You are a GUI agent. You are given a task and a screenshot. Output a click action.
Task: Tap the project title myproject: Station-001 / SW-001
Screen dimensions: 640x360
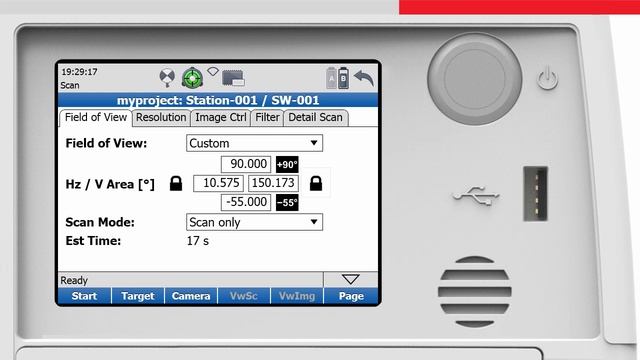(x=218, y=100)
